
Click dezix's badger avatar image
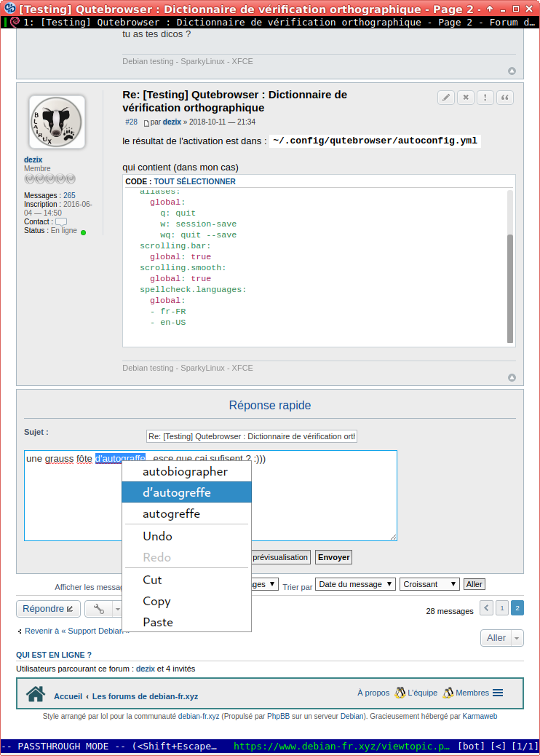[57, 122]
